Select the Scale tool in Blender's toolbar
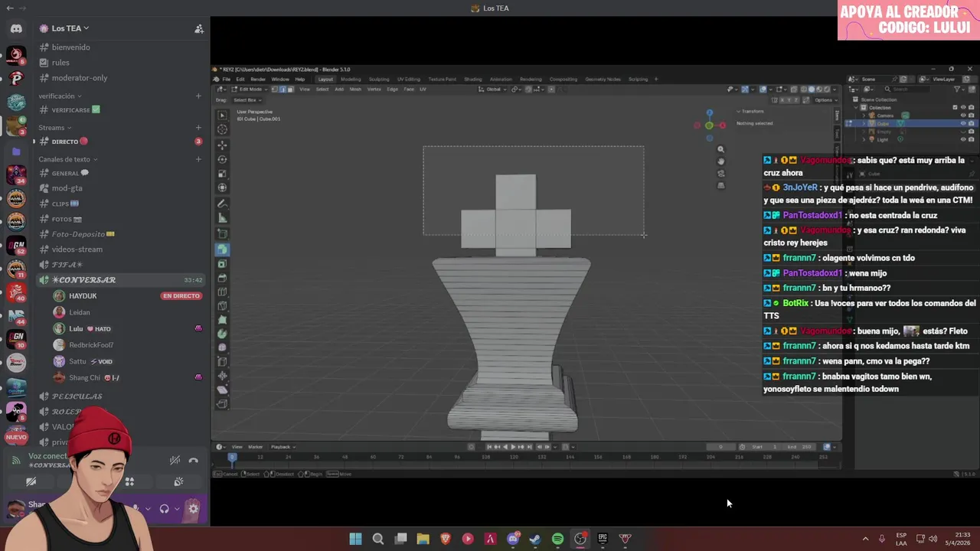Image resolution: width=980 pixels, height=551 pixels. click(x=222, y=174)
